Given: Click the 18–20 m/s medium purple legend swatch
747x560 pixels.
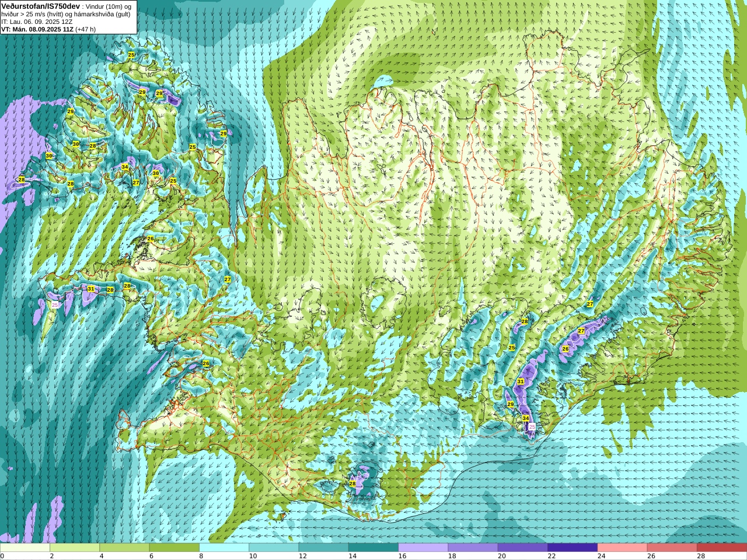Looking at the screenshot, I should click(x=473, y=548).
